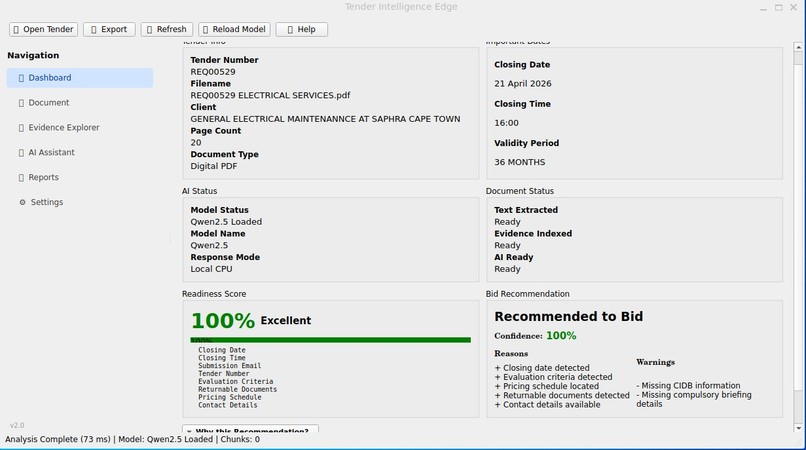
Task: Maximize the Tender Intelligence Edge window
Action: [779, 8]
